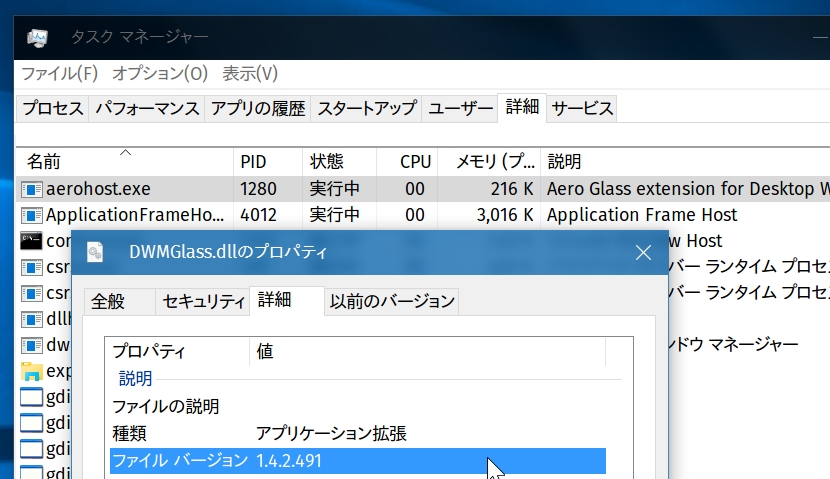This screenshot has height=479, width=830.
Task: Click memory value 3,016 K
Action: (x=505, y=215)
